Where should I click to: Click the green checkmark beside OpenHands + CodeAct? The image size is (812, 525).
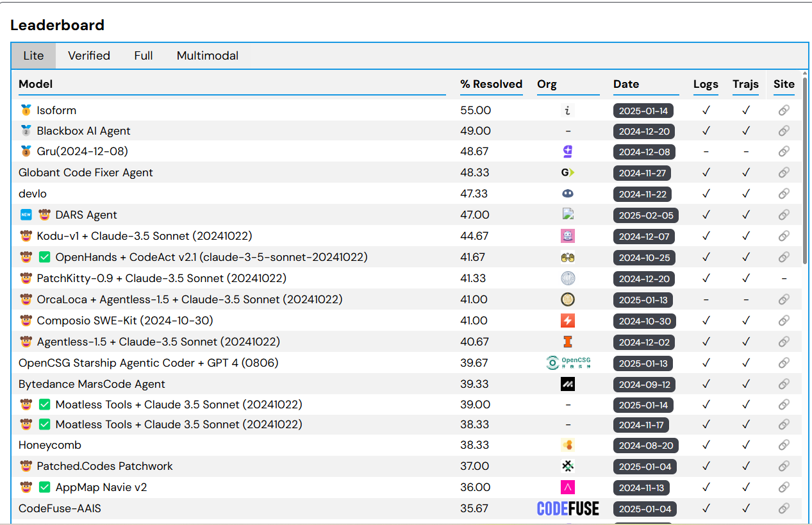(44, 257)
